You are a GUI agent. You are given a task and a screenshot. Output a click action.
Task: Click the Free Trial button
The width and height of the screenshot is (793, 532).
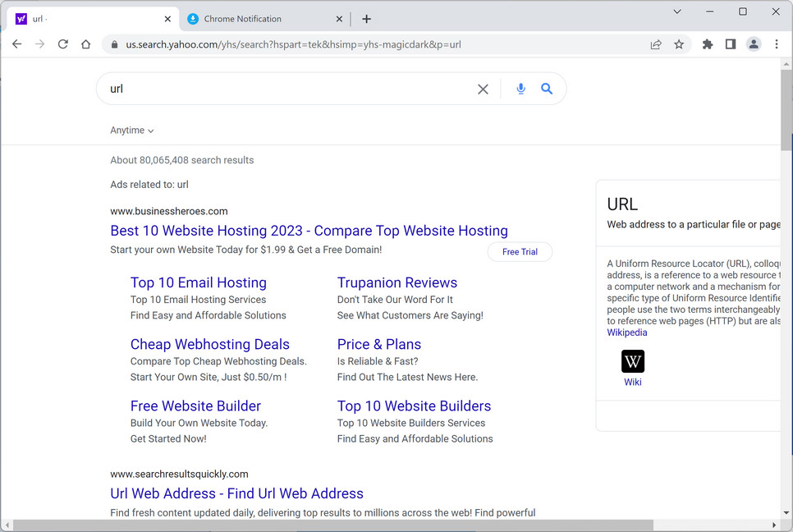pos(520,252)
